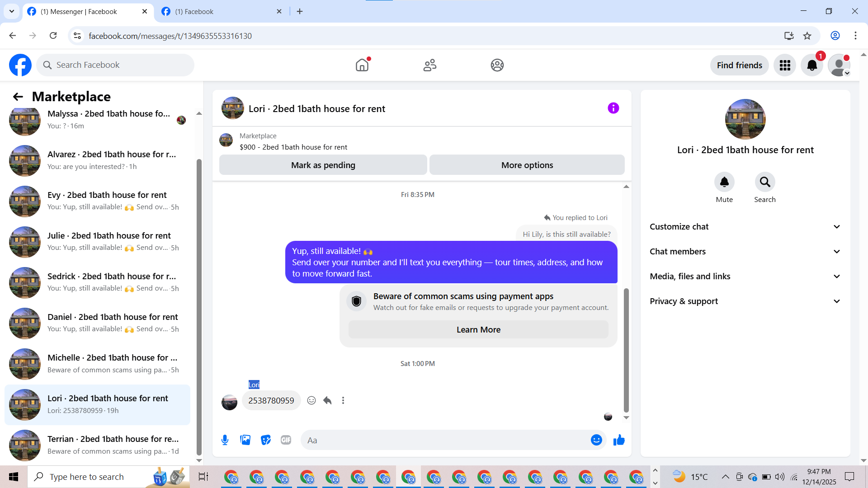Mute this conversation with bell icon
Screen dimensions: 868x488
[x=724, y=182]
